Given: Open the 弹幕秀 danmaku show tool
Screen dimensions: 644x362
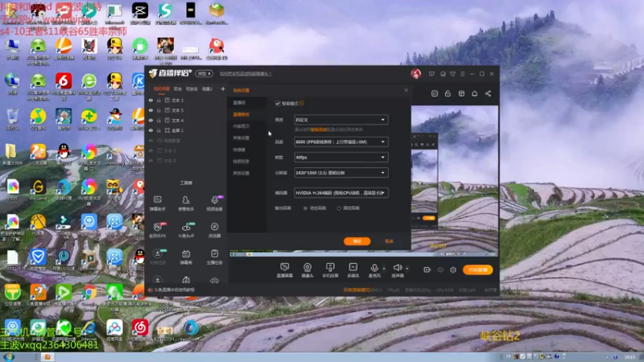Looking at the screenshot, I should click(x=186, y=257).
